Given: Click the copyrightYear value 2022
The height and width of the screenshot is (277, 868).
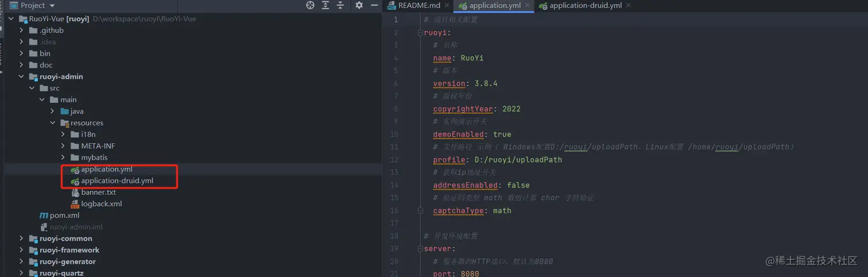Looking at the screenshot, I should 511,109.
